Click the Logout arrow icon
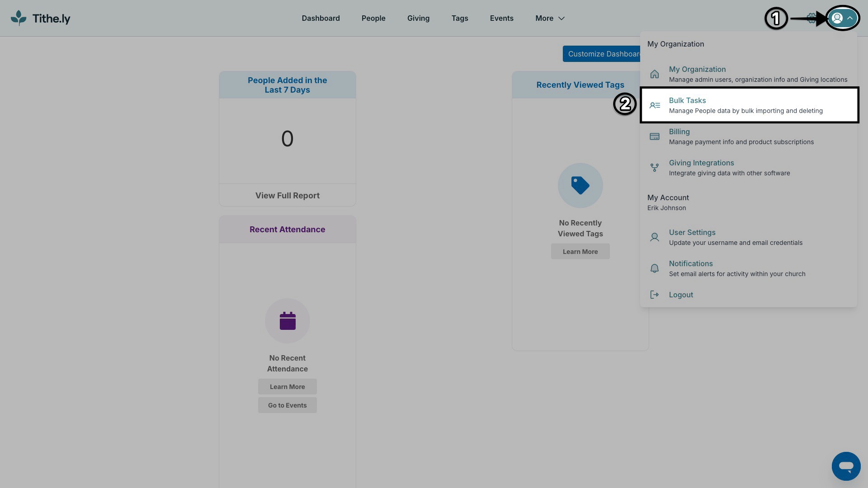The height and width of the screenshot is (488, 868). [x=654, y=295]
